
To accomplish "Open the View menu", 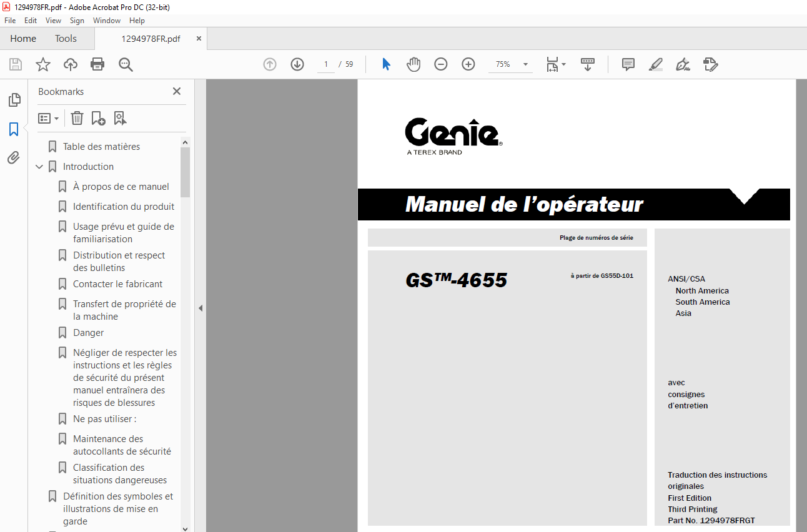I will coord(54,21).
